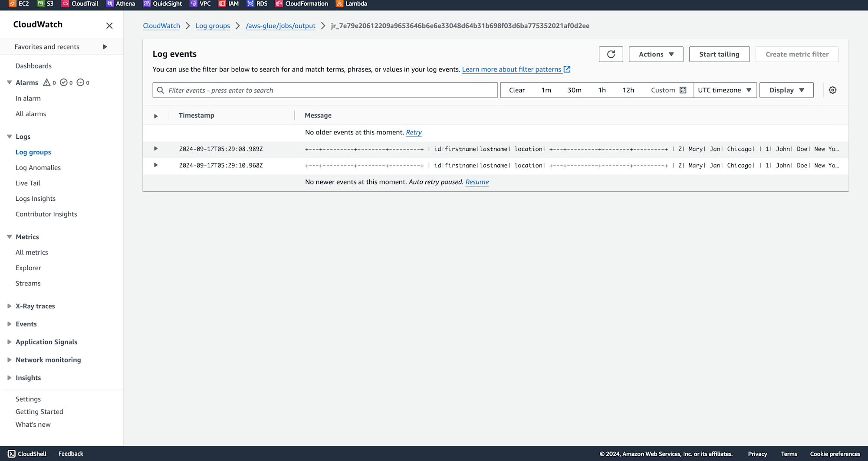Collapse the Metrics section
Screen dimensions: 868x461
click(x=9, y=237)
